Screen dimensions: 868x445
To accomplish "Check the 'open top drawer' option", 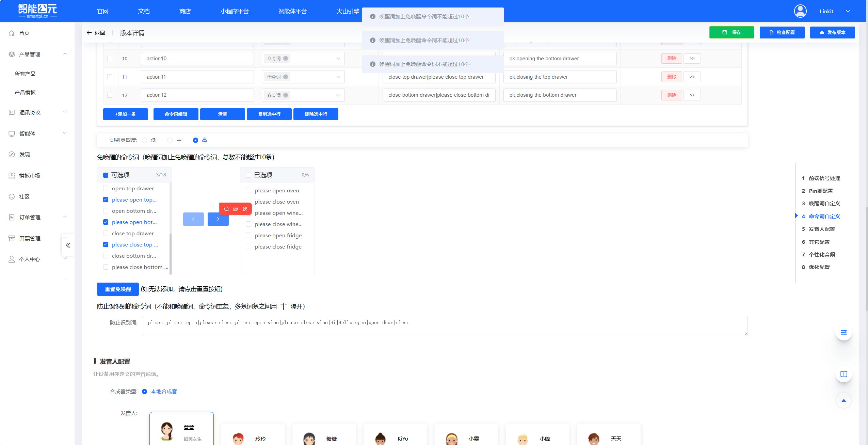I will pyautogui.click(x=106, y=188).
